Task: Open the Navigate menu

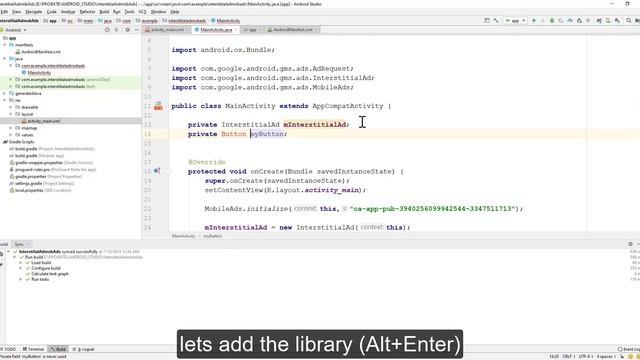Action: 34,12
